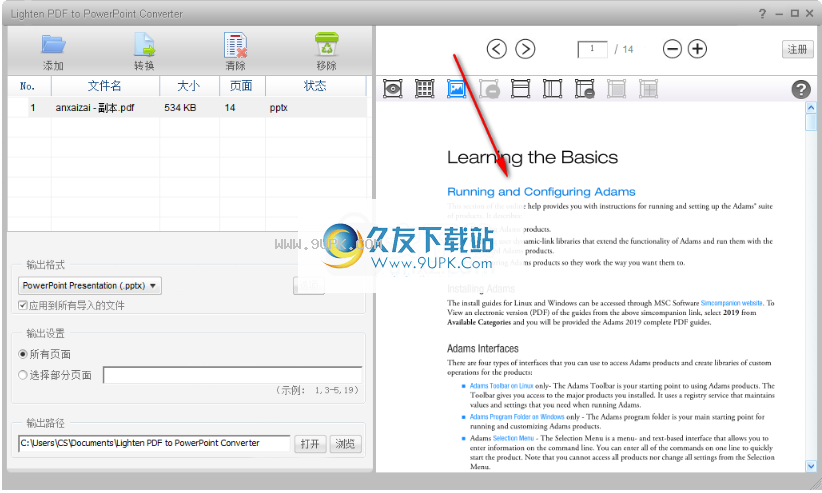Click the output path text field
This screenshot has height=493, width=822.
[154, 443]
